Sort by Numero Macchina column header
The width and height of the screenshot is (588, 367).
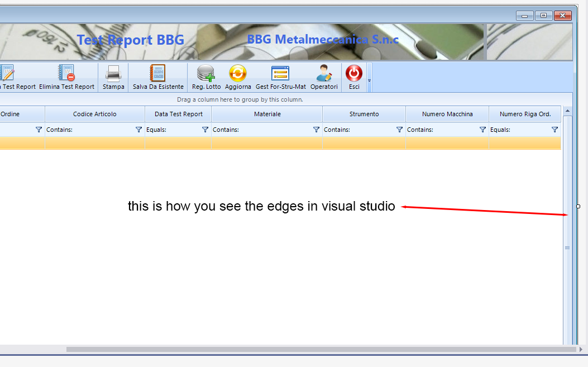(447, 114)
